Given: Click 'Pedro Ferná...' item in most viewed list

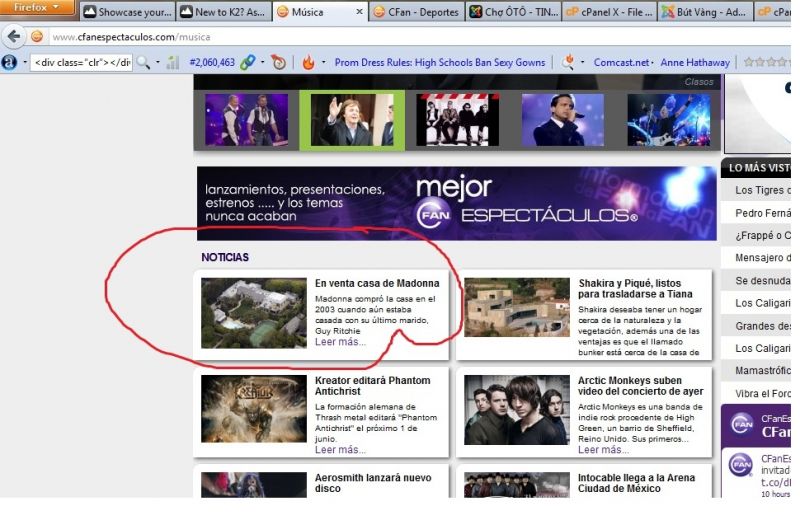Looking at the screenshot, I should (x=756, y=213).
